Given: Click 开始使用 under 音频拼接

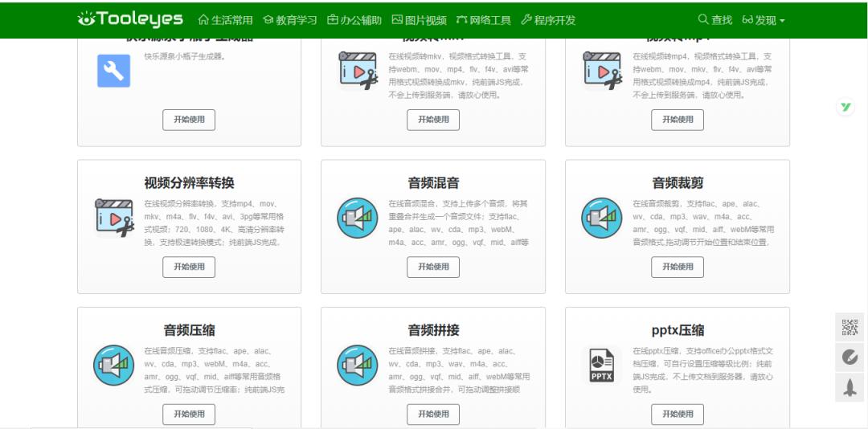Looking at the screenshot, I should [433, 414].
